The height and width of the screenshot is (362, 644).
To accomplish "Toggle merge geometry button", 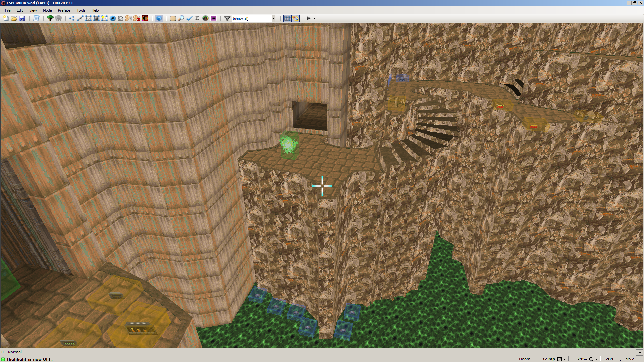I will 296,18.
